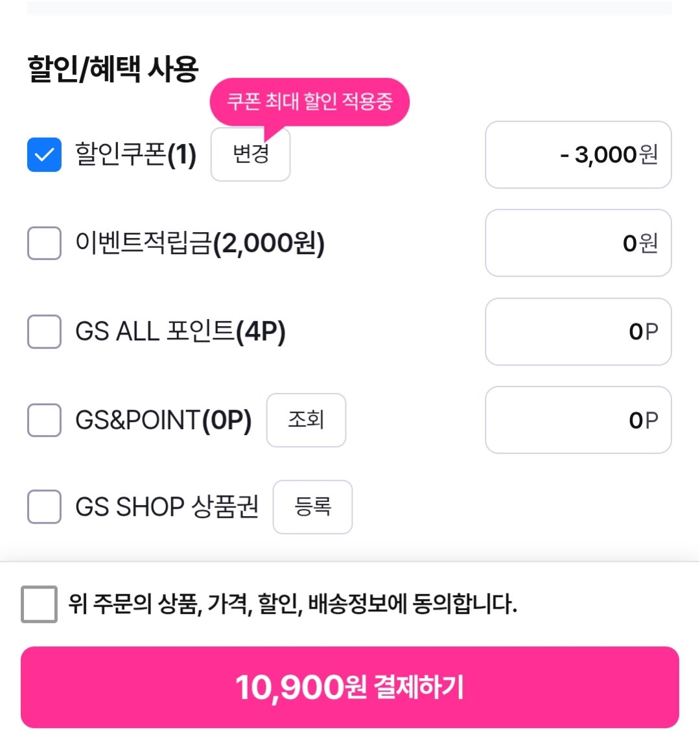Image resolution: width=700 pixels, height=741 pixels.
Task: Click the order agreement statement text
Action: pos(293,604)
